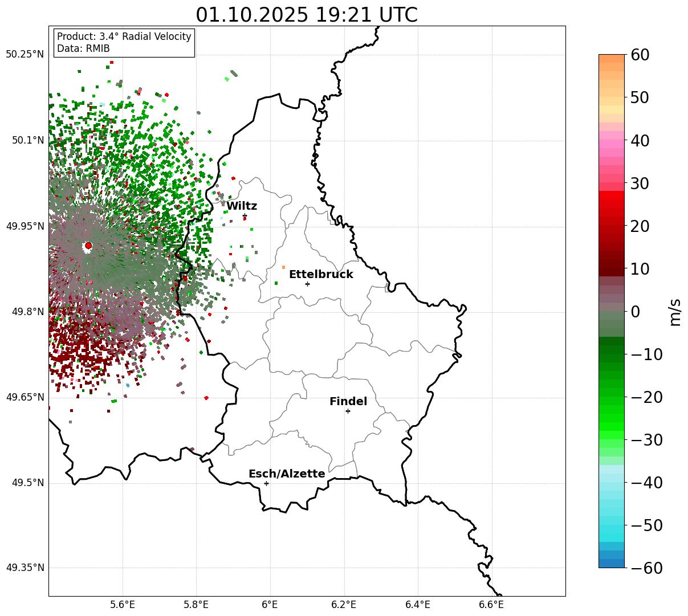Click the 50.25°N latitude label
Image resolution: width=688 pixels, height=616 pixels.
point(25,55)
